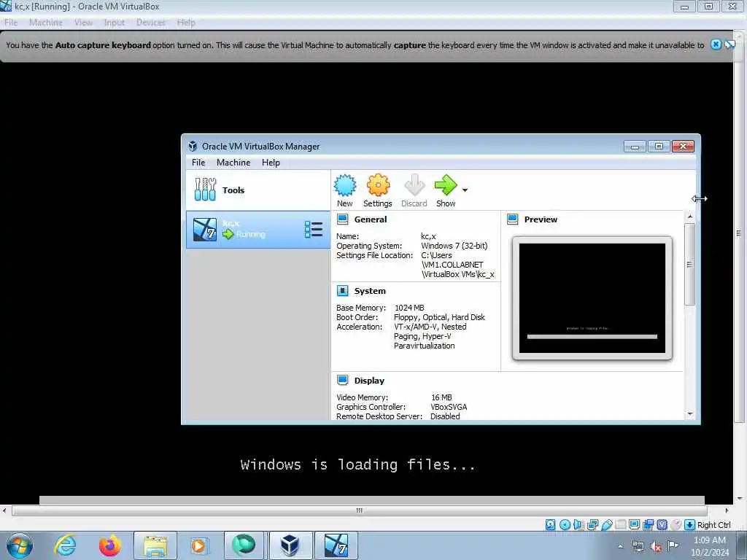This screenshot has width=747, height=560.
Task: Click the Display section screen icon
Action: [343, 380]
